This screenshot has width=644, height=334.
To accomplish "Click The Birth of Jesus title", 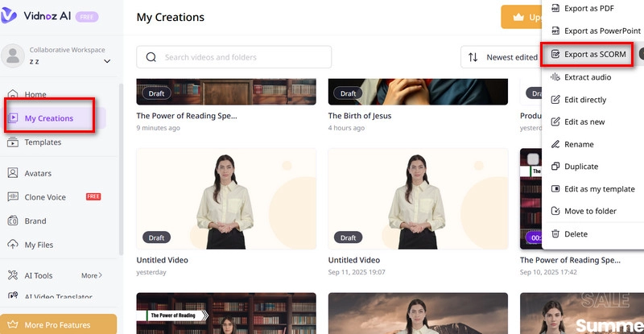I will click(360, 116).
